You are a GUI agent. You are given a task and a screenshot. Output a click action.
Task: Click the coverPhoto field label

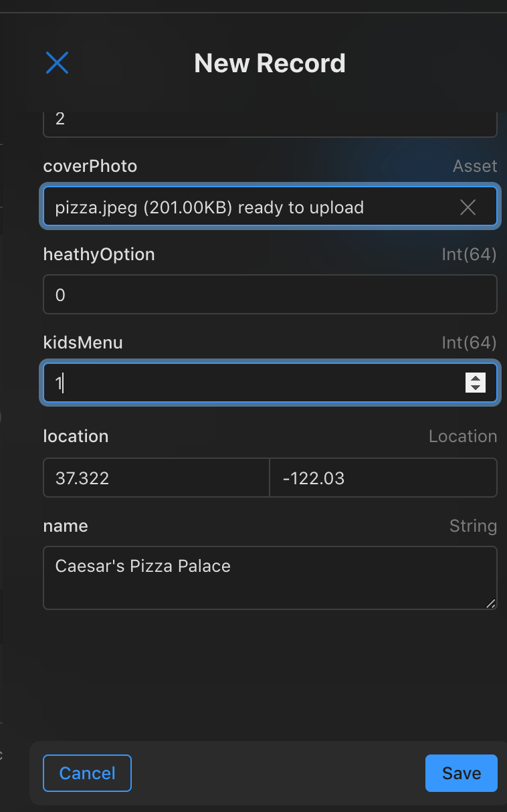[90, 166]
